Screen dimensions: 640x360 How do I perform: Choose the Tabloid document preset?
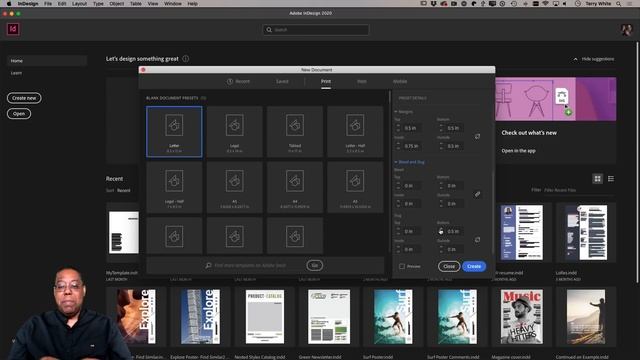[x=295, y=131]
